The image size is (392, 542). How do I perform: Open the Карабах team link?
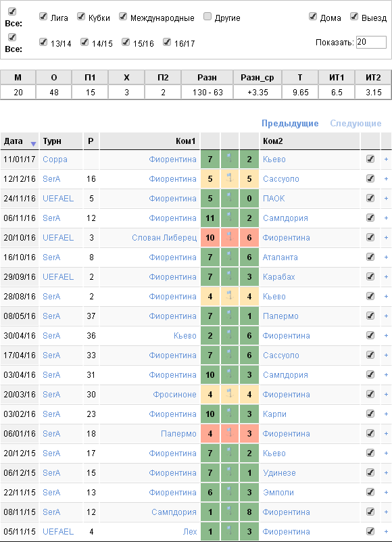278,277
